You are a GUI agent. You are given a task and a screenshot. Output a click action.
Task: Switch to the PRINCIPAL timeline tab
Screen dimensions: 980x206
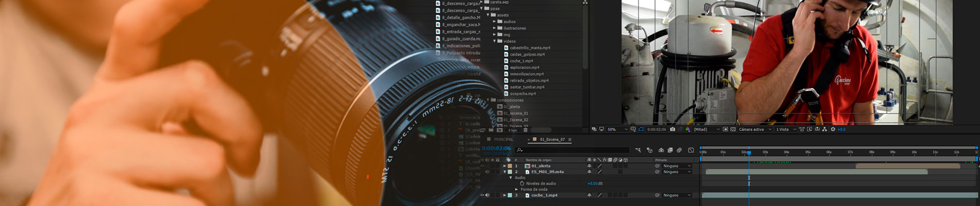503,140
